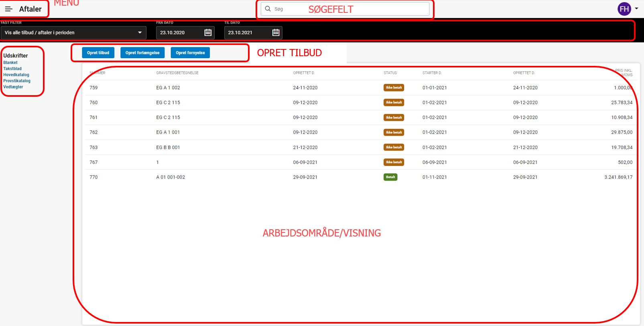This screenshot has width=644, height=326.
Task: Click the Betalt status badge on row 770
Action: click(390, 177)
